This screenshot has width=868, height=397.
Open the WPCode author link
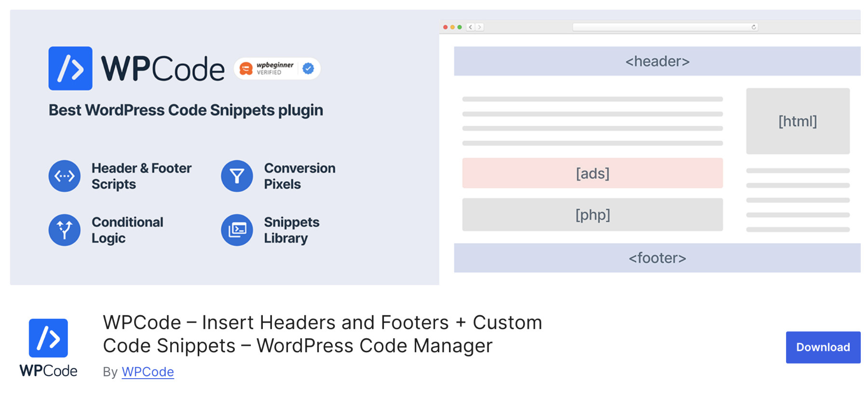148,372
